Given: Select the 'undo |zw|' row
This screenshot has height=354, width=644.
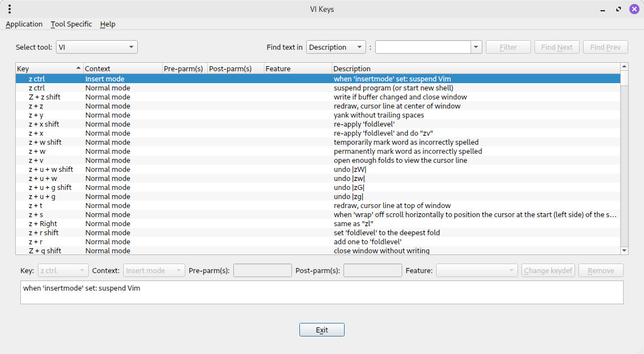Looking at the screenshot, I should pyautogui.click(x=318, y=178).
